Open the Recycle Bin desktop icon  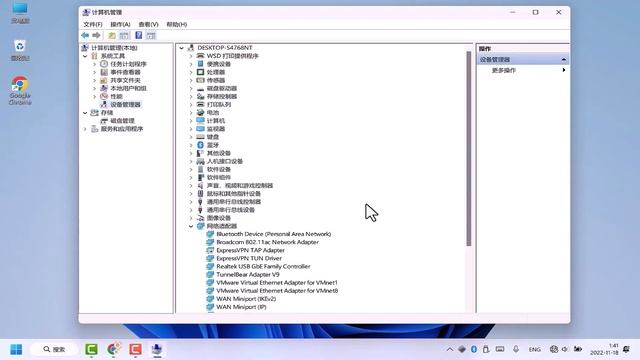pos(20,46)
